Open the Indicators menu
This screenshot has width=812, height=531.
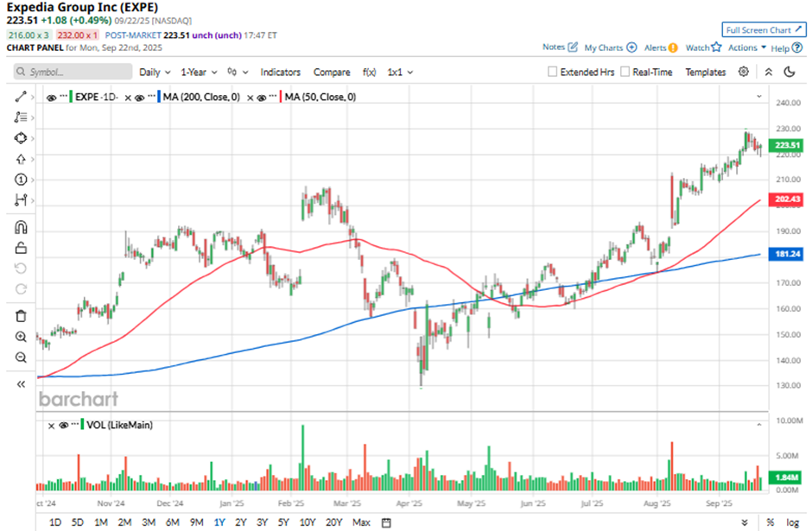[280, 72]
